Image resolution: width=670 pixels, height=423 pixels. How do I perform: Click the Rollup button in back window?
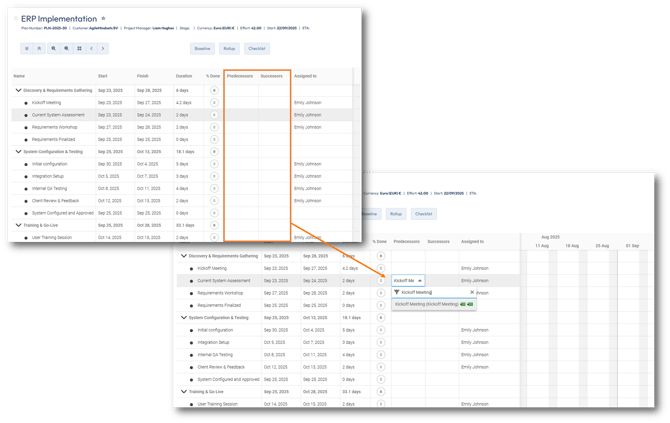tap(229, 47)
